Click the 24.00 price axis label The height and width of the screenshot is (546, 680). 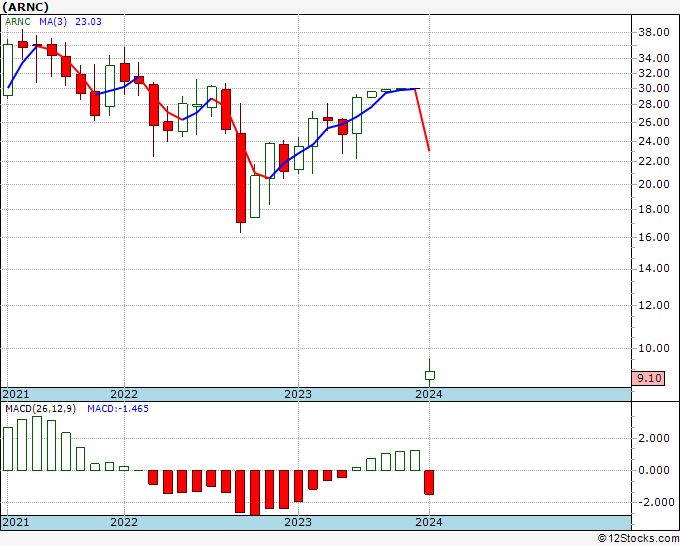click(x=654, y=141)
